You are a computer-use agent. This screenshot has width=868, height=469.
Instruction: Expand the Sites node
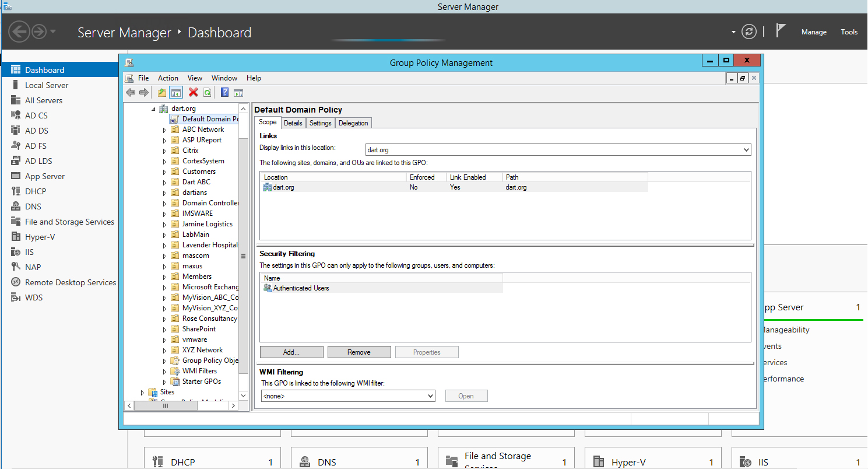[x=142, y=393]
